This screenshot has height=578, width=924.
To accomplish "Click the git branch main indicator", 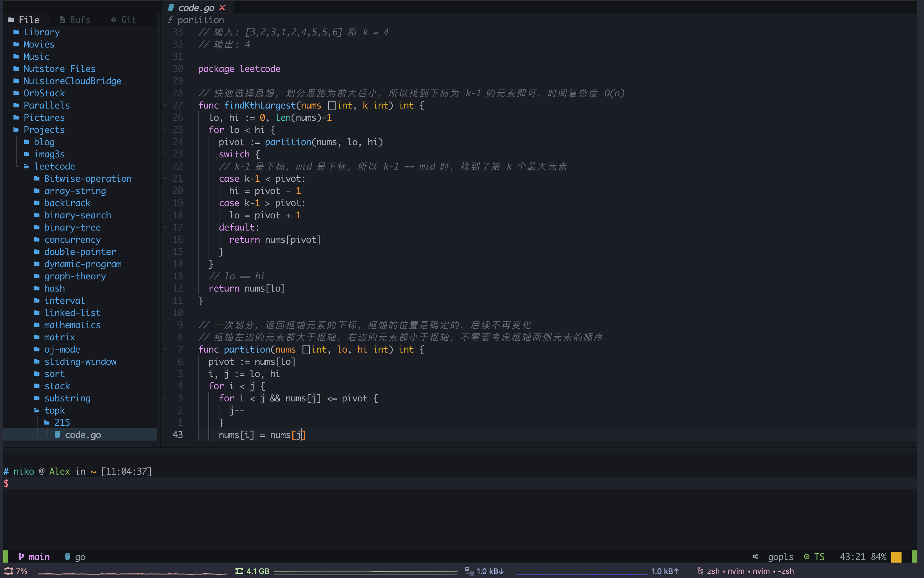I will [x=34, y=557].
